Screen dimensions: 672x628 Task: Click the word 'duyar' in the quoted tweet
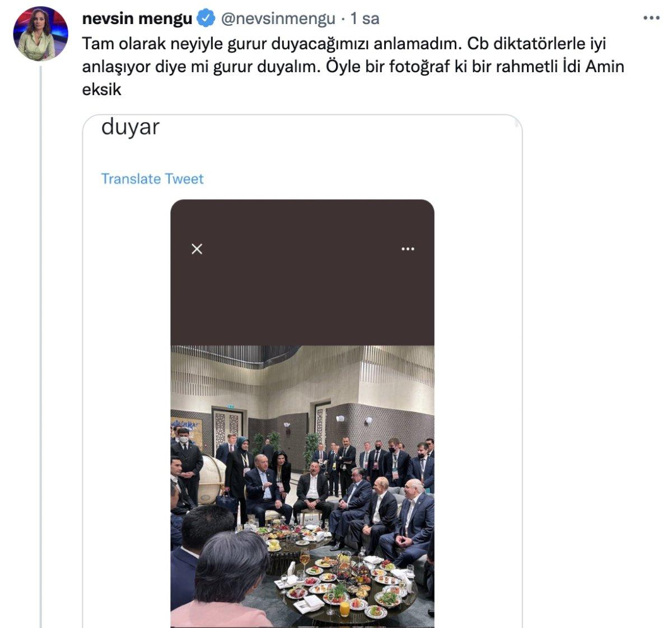point(130,128)
